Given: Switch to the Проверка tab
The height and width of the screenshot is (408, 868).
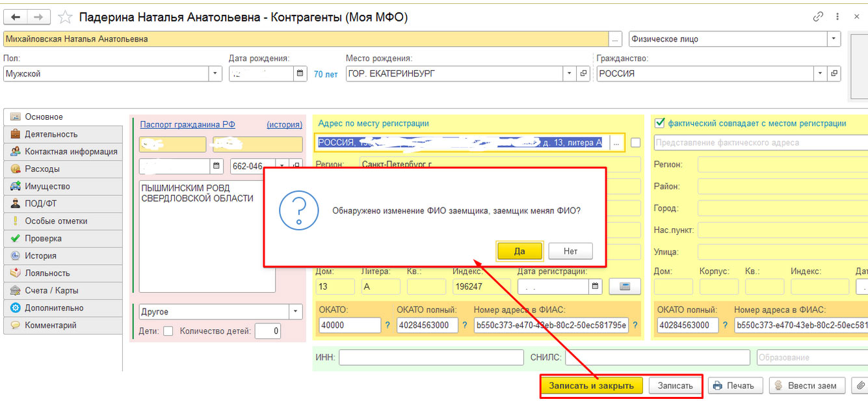Looking at the screenshot, I should tap(62, 238).
